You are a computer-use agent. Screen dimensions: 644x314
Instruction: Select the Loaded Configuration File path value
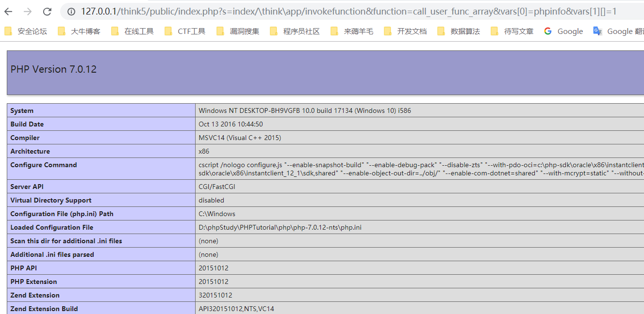tap(280, 227)
